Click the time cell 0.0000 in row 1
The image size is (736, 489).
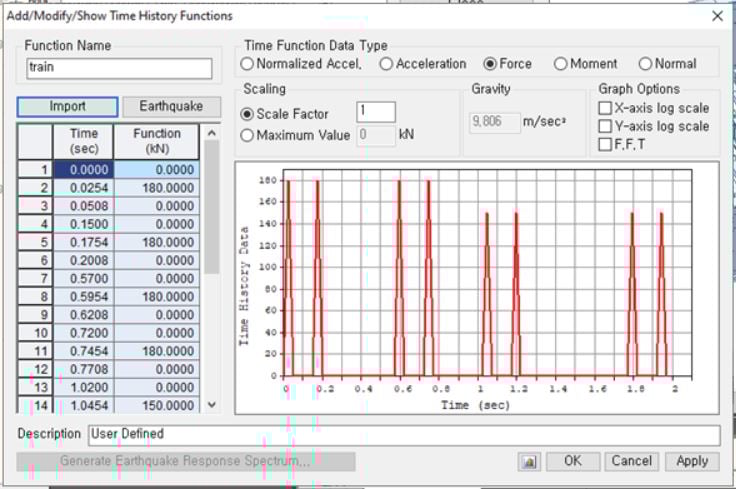coord(84,170)
